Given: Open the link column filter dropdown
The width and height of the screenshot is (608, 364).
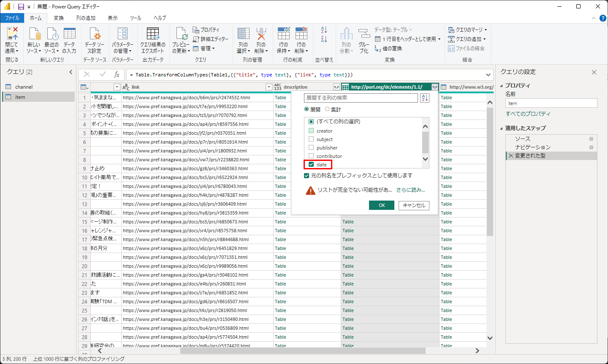Looking at the screenshot, I should pyautogui.click(x=269, y=87).
